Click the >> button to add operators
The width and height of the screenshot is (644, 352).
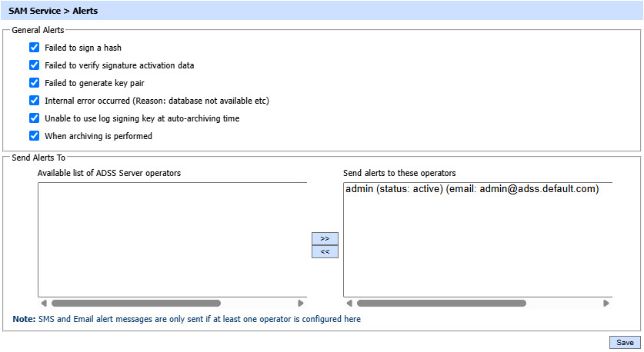[325, 239]
